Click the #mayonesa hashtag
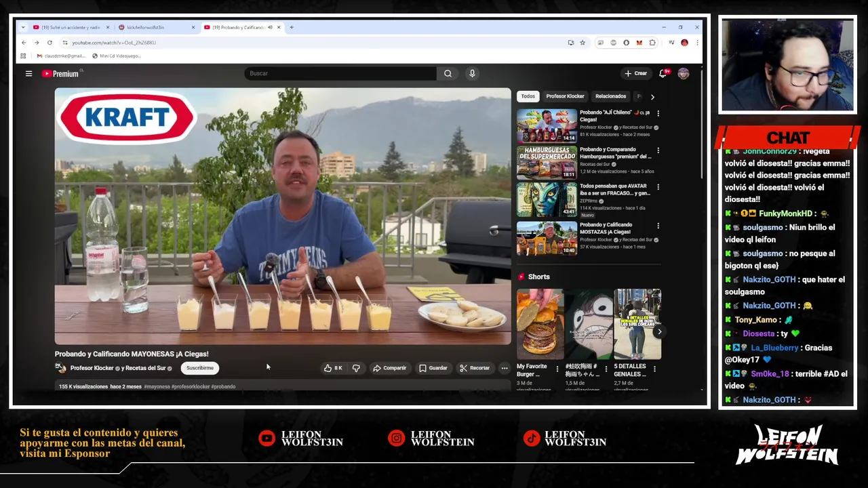The height and width of the screenshot is (488, 868). point(157,386)
